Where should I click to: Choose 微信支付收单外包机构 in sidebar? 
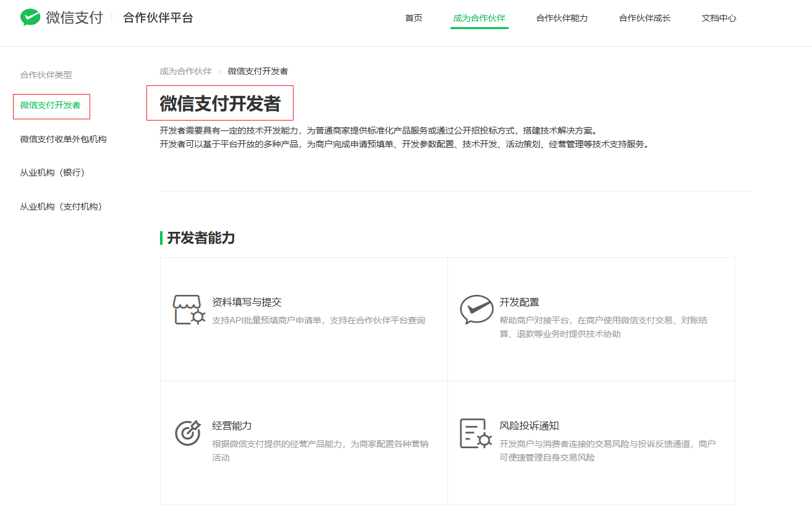(x=63, y=139)
